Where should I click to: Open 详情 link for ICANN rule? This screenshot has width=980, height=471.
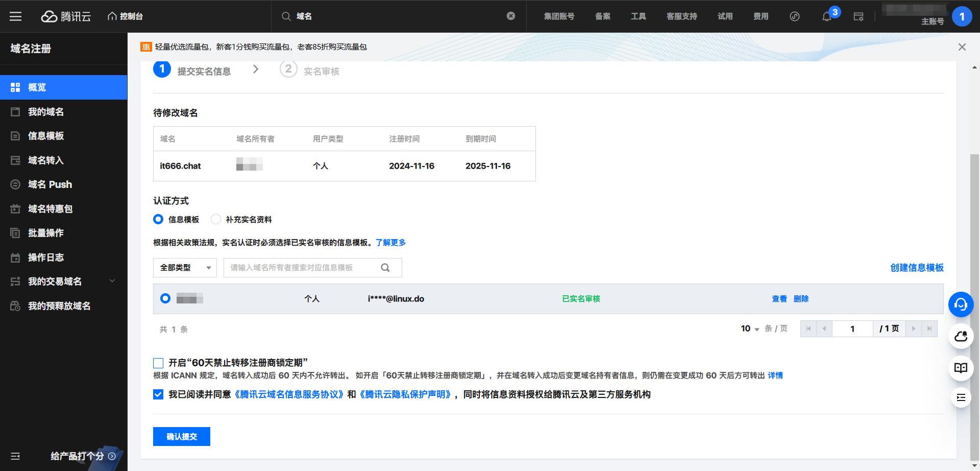pyautogui.click(x=775, y=375)
